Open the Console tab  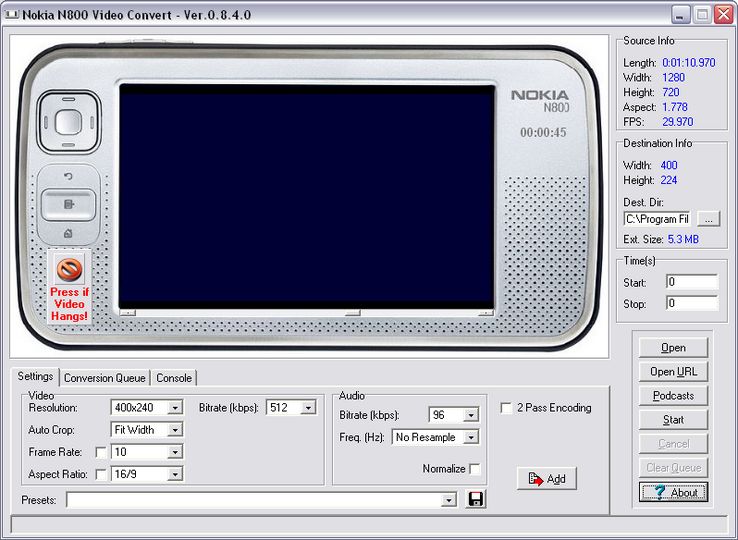click(174, 378)
